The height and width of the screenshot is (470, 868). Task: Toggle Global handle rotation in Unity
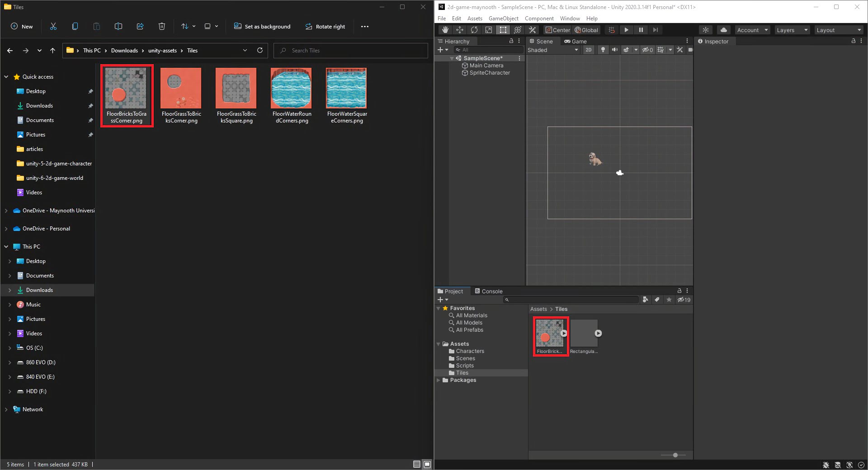click(586, 30)
